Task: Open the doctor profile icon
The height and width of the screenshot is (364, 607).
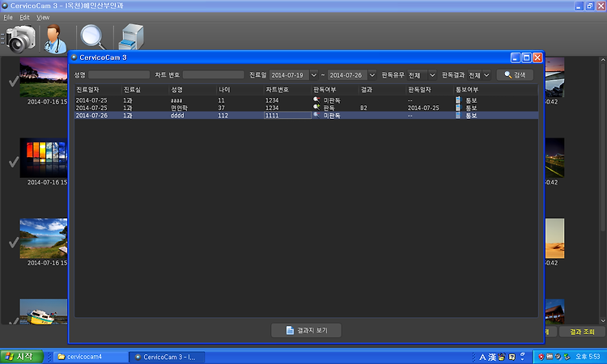Action: coord(55,39)
